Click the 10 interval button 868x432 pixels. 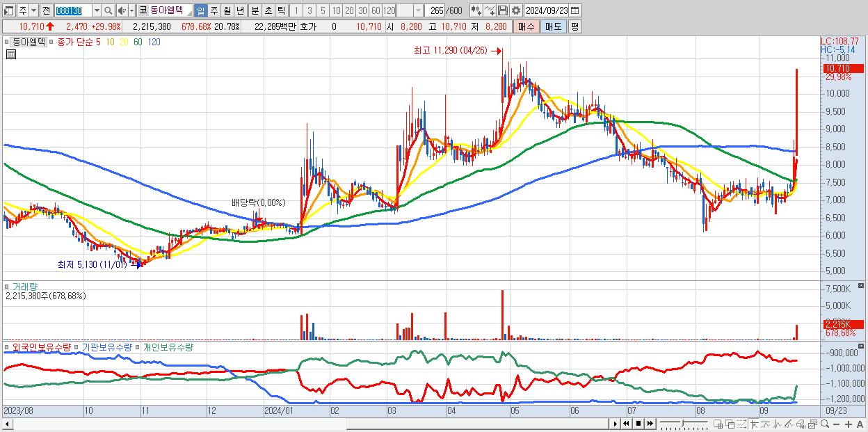click(x=336, y=10)
